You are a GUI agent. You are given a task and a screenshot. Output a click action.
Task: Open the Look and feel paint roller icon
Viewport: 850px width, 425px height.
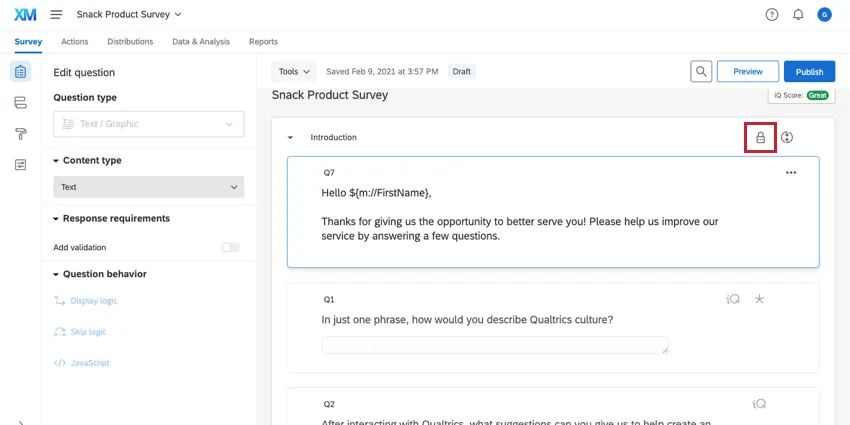click(x=20, y=134)
